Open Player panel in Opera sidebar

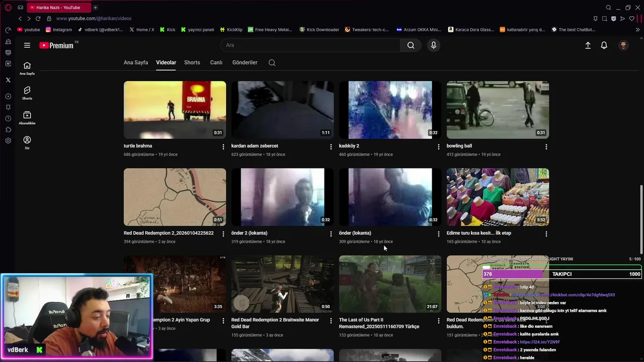pyautogui.click(x=8, y=96)
